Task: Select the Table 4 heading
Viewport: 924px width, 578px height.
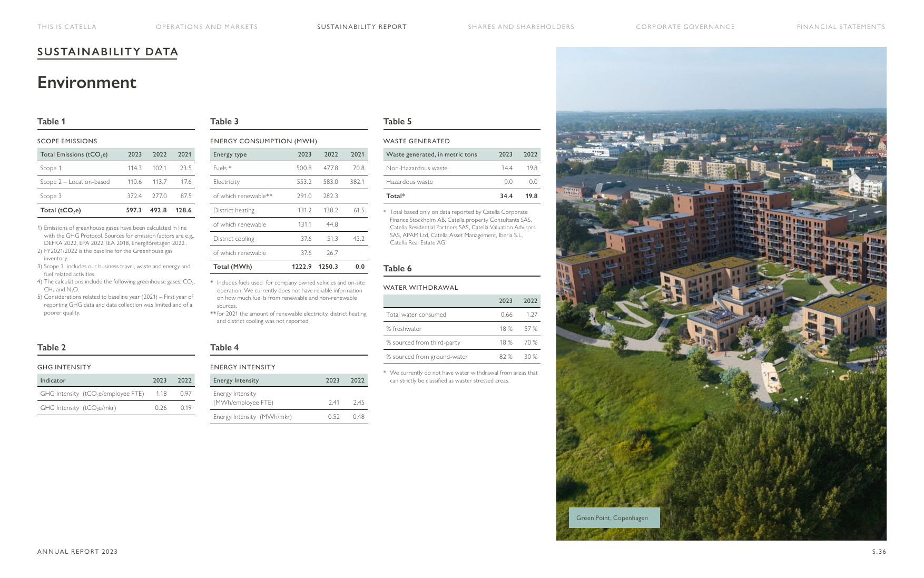Action: 224,348
